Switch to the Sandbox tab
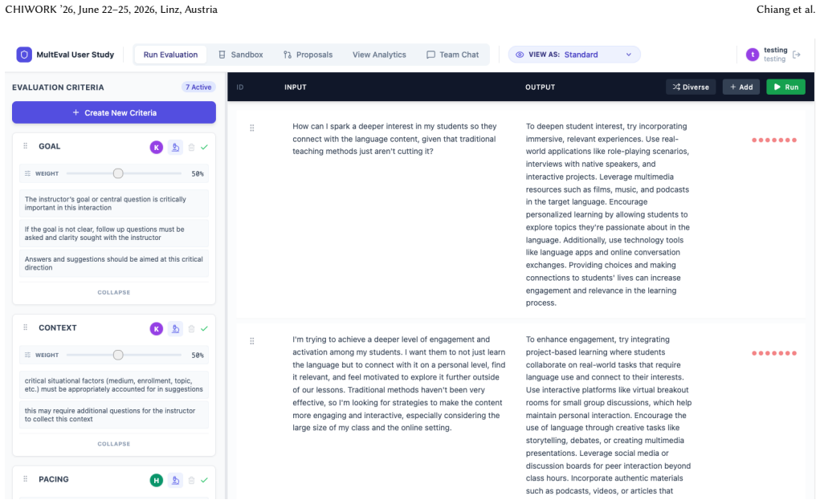The width and height of the screenshot is (820, 504). [x=241, y=55]
